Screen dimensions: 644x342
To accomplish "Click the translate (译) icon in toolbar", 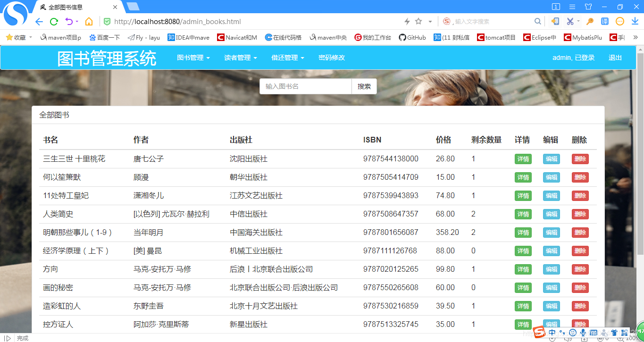I will 605,21.
